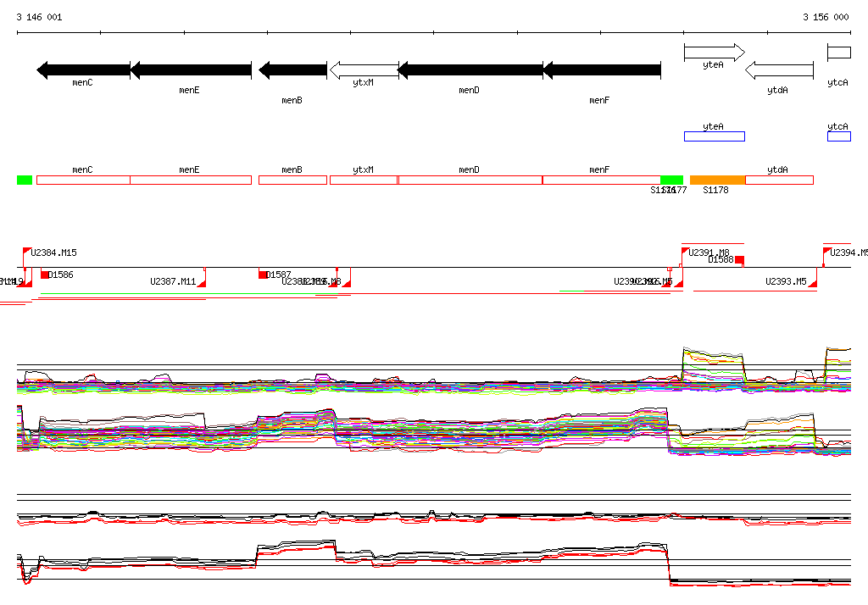Click the black menC gene arrow
The width and height of the screenshot is (868, 605).
[x=83, y=70]
